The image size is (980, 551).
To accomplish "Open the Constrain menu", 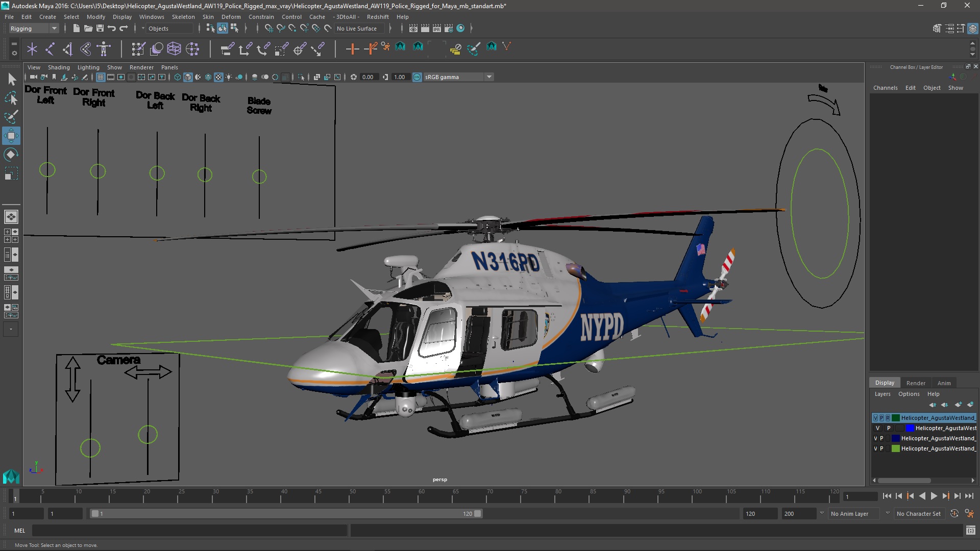I will pos(261,17).
